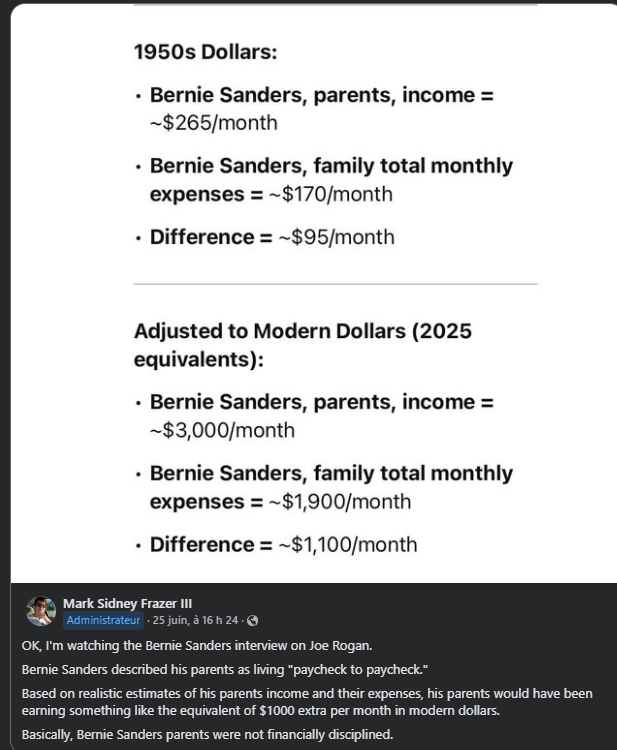This screenshot has height=750, width=617.
Task: Click the post line mentioning Joe Rogan
Action: click(197, 646)
